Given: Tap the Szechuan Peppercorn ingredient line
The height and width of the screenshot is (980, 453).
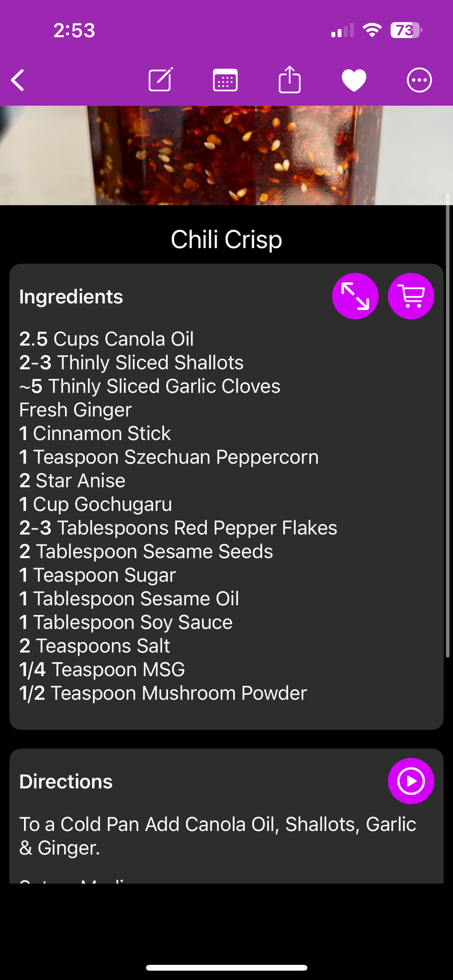Looking at the screenshot, I should coord(169,457).
